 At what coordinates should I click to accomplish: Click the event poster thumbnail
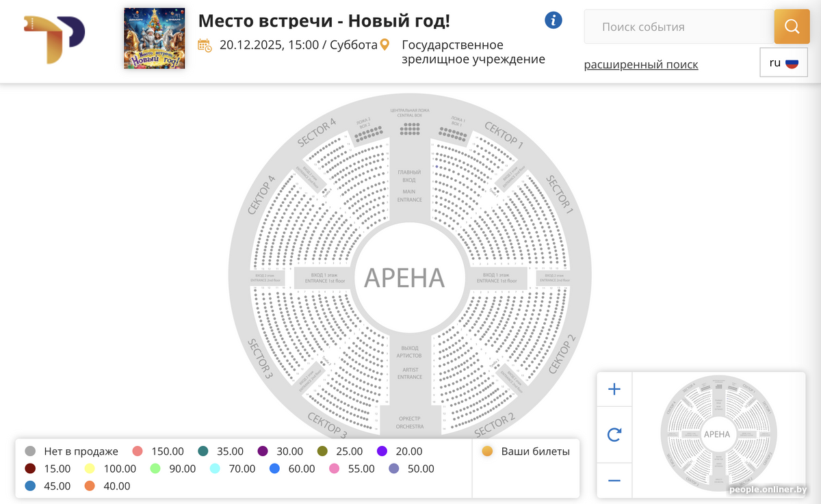tap(154, 38)
